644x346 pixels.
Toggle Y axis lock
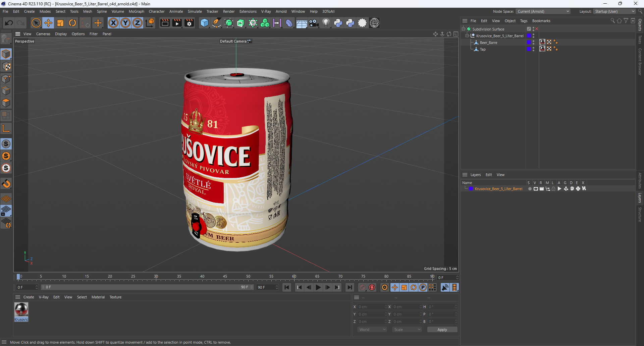(125, 23)
